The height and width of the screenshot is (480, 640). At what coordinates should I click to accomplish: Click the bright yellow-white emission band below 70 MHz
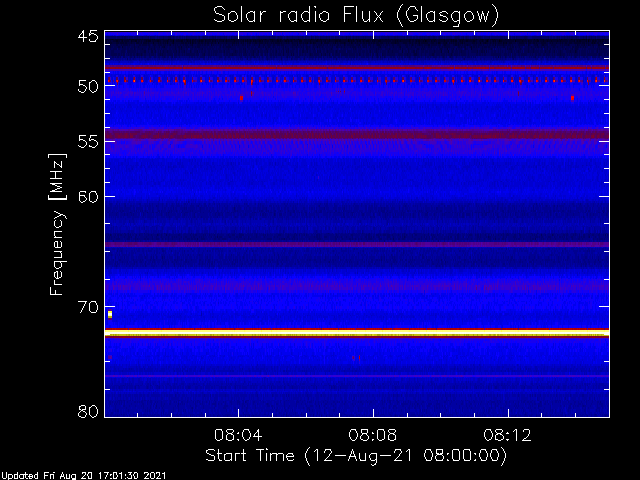tap(357, 333)
